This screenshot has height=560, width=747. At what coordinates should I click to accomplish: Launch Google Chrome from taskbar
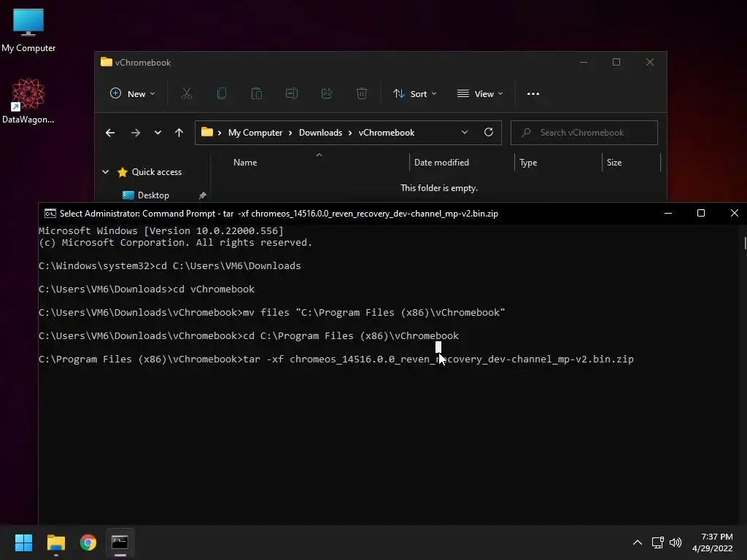(x=88, y=542)
